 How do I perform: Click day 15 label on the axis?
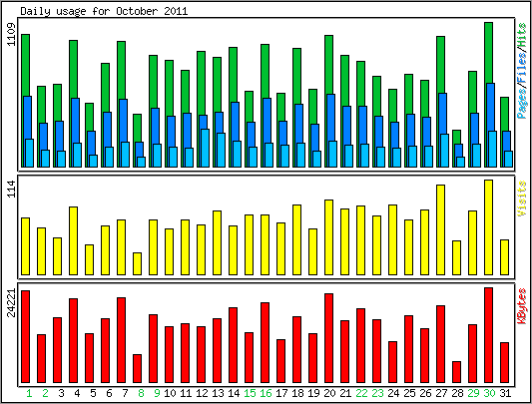click(250, 393)
